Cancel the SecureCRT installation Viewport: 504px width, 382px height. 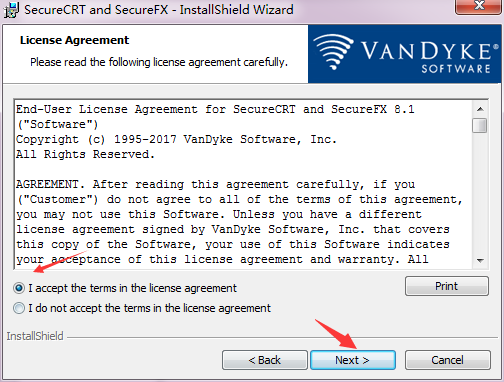[x=448, y=360]
